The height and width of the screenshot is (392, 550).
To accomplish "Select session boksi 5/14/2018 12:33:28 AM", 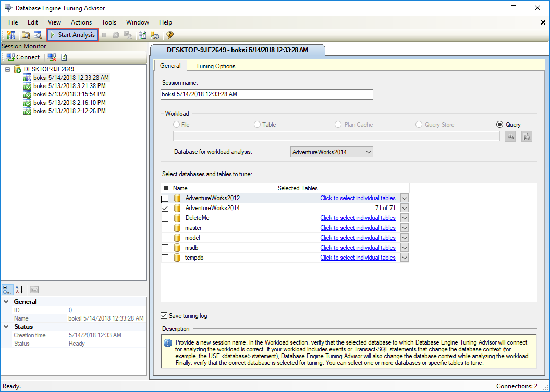I will [x=71, y=78].
